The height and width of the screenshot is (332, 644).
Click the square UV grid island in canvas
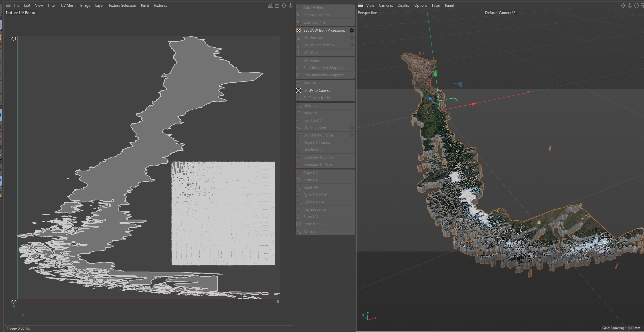223,213
